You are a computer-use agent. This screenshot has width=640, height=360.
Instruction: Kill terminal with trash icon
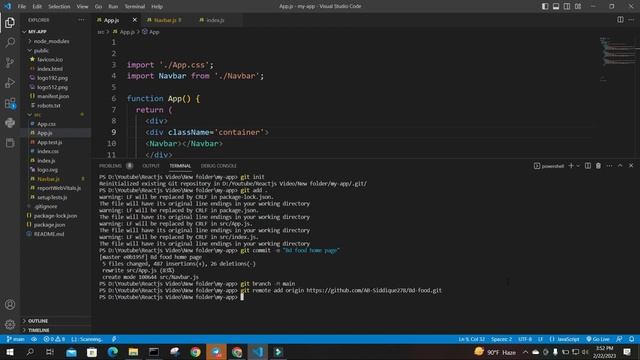[x=598, y=166]
